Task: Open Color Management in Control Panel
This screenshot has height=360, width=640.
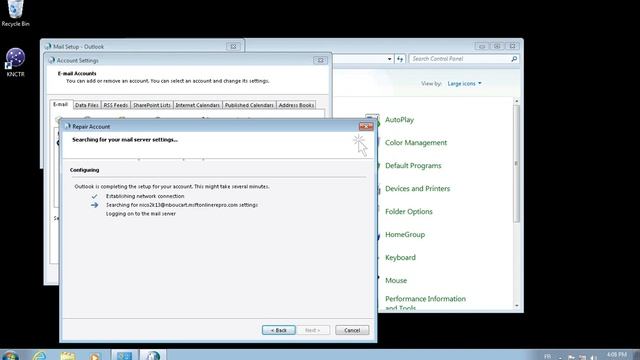Action: tap(416, 142)
